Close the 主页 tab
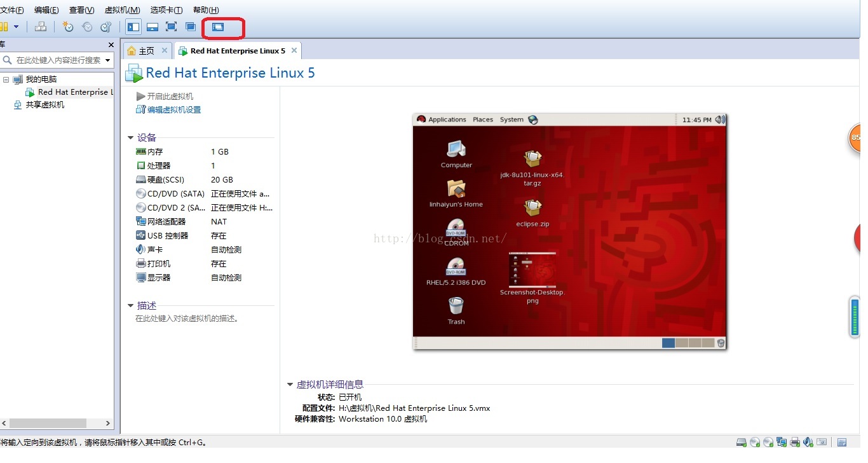The width and height of the screenshot is (868, 463). 165,51
